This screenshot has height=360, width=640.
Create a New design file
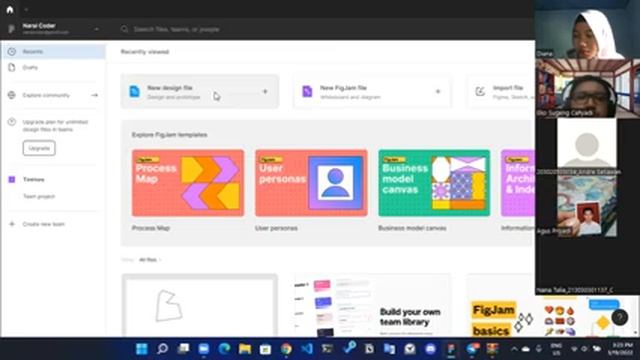(x=200, y=92)
